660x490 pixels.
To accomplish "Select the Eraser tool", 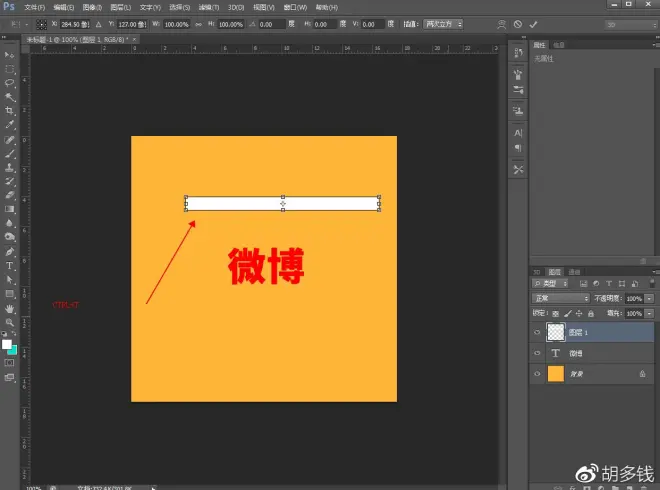I will tap(9, 195).
